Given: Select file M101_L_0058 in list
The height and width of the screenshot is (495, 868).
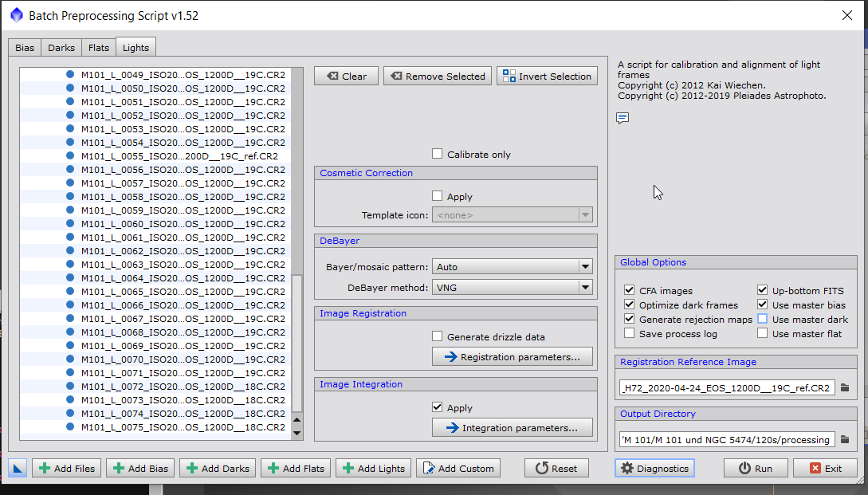Looking at the screenshot, I should (155, 197).
